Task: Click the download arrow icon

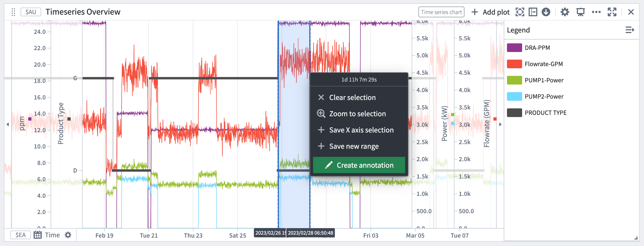Action: 546,12
